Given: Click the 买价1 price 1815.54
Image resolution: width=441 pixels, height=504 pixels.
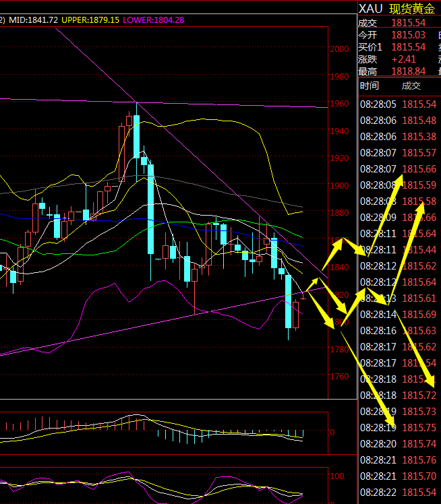Looking at the screenshot, I should point(408,46).
